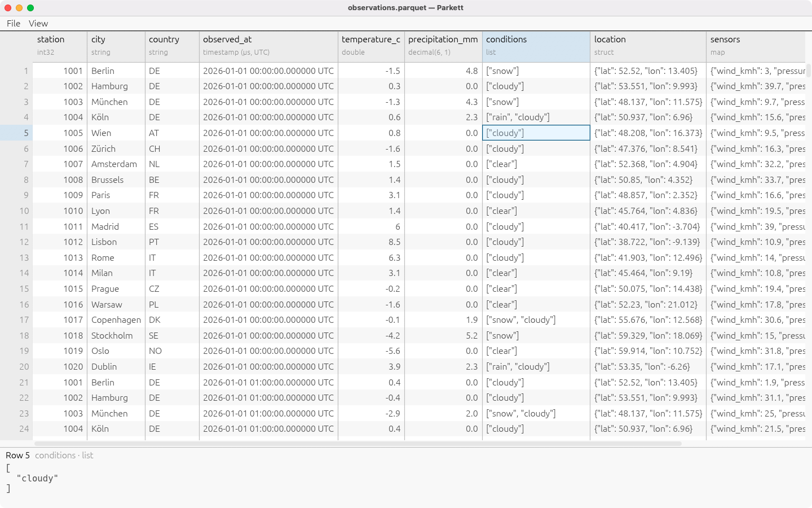Viewport: 812px width, 508px height.
Task: Click the yellow minimize window button
Action: (x=19, y=8)
